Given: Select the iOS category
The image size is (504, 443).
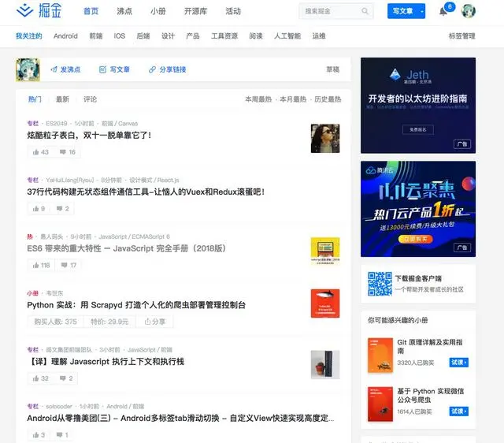Looking at the screenshot, I should tap(120, 36).
